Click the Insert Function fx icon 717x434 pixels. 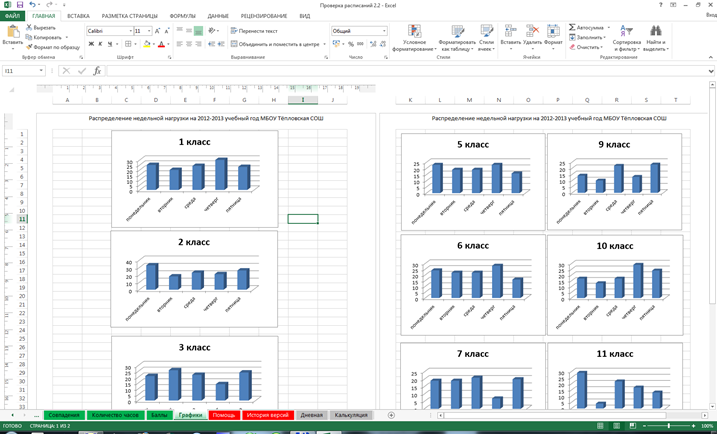click(97, 71)
